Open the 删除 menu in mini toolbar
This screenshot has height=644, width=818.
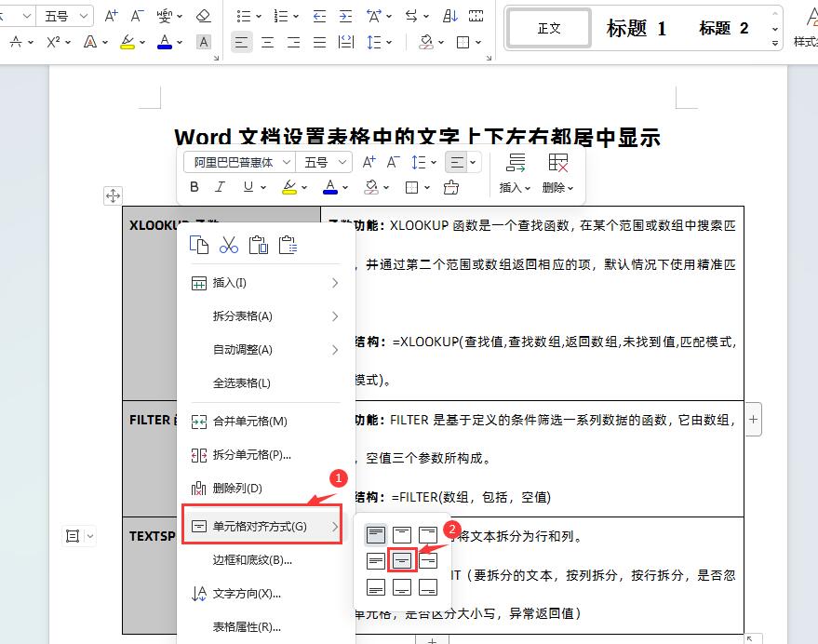[x=557, y=173]
